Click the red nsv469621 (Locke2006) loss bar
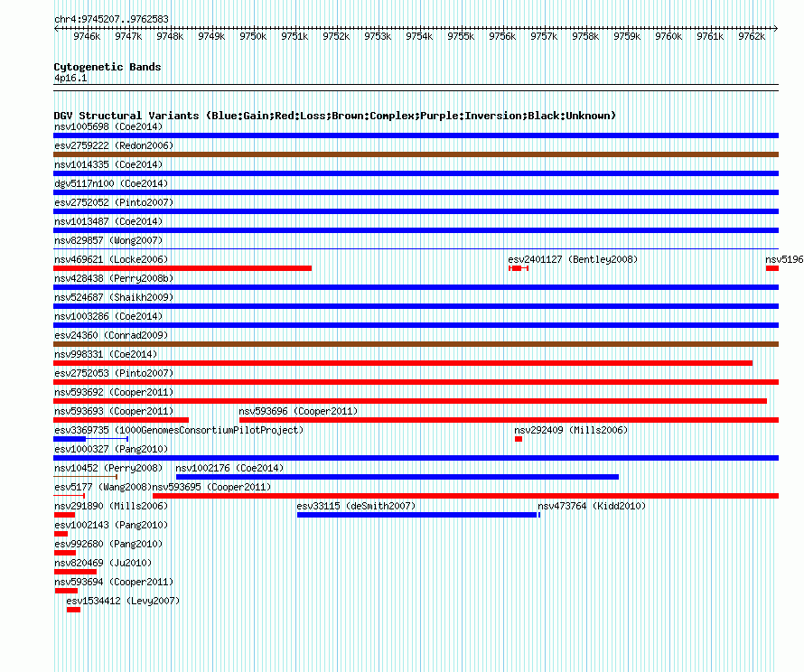 pos(182,268)
